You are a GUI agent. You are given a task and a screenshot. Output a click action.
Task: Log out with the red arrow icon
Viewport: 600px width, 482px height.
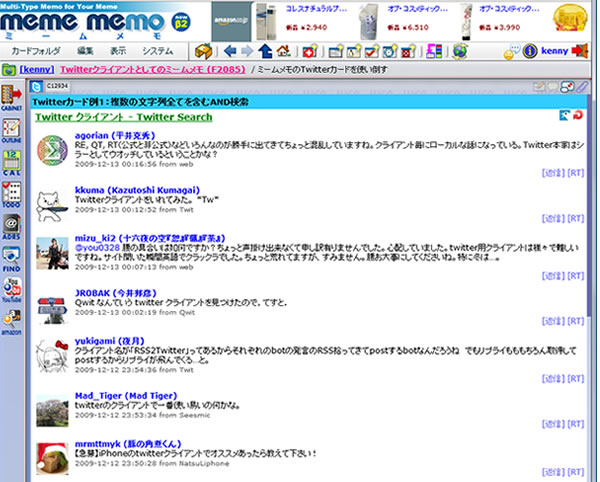580,51
